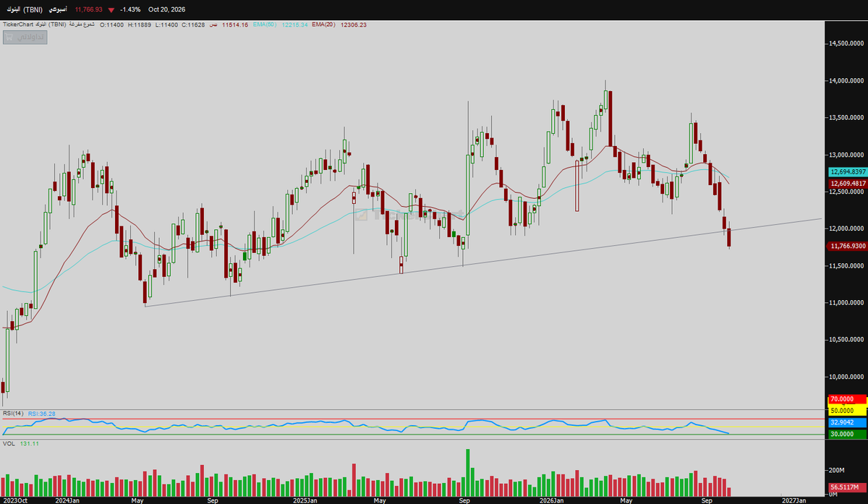The height and width of the screenshot is (504, 868).
Task: Click the red 70.0000 RSI level tag
Action: [848, 399]
